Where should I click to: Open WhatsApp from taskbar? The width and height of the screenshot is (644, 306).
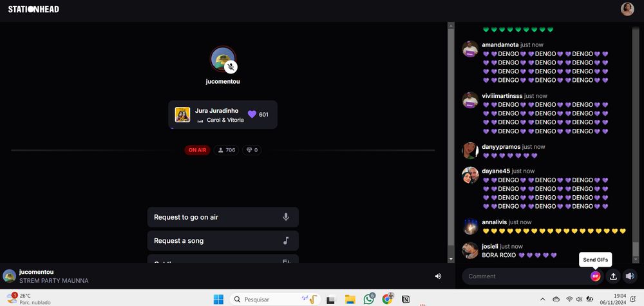pyautogui.click(x=369, y=300)
